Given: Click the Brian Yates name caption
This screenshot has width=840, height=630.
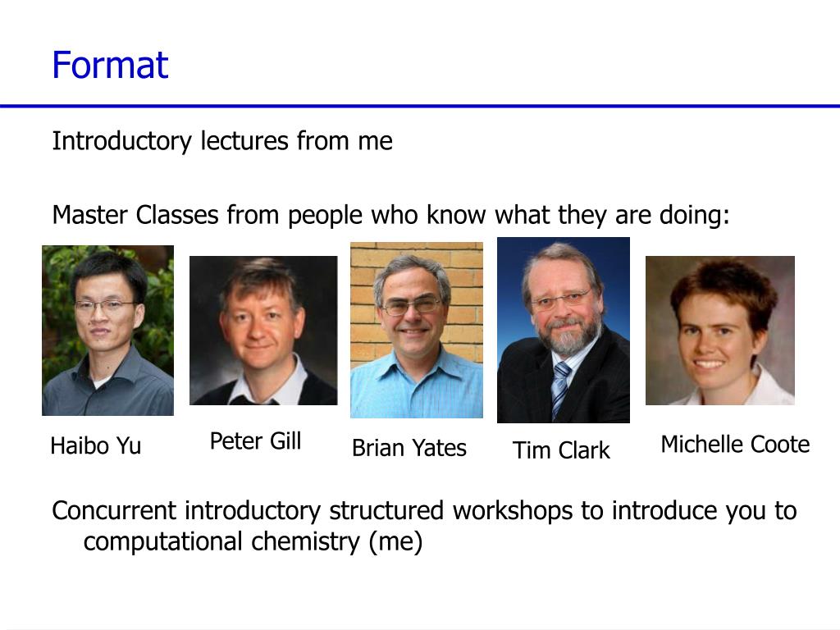Looking at the screenshot, I should pyautogui.click(x=409, y=448).
